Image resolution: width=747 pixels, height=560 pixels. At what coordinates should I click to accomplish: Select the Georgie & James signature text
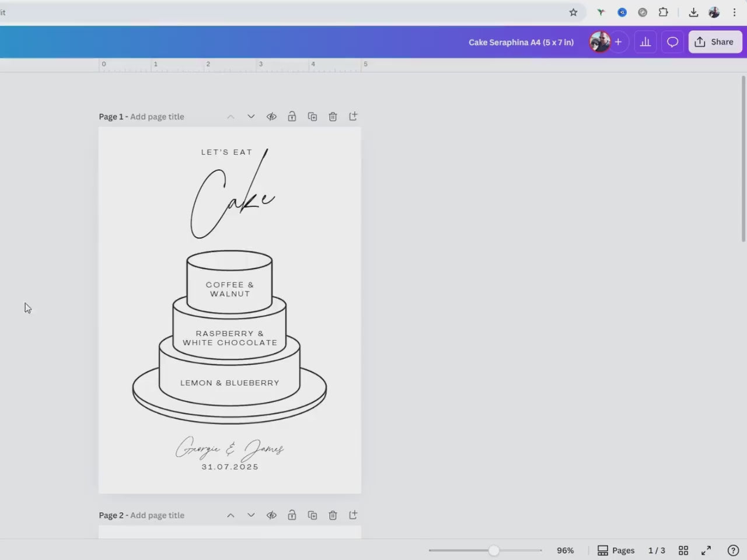pos(230,449)
